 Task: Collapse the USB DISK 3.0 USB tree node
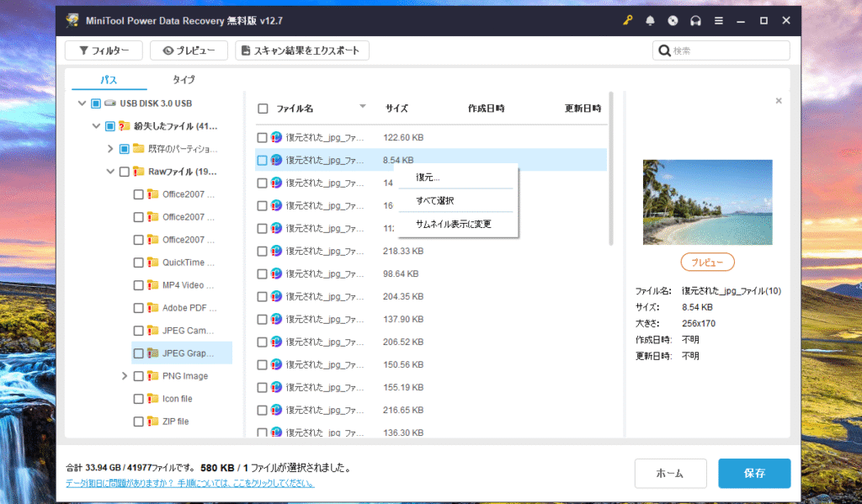click(82, 103)
